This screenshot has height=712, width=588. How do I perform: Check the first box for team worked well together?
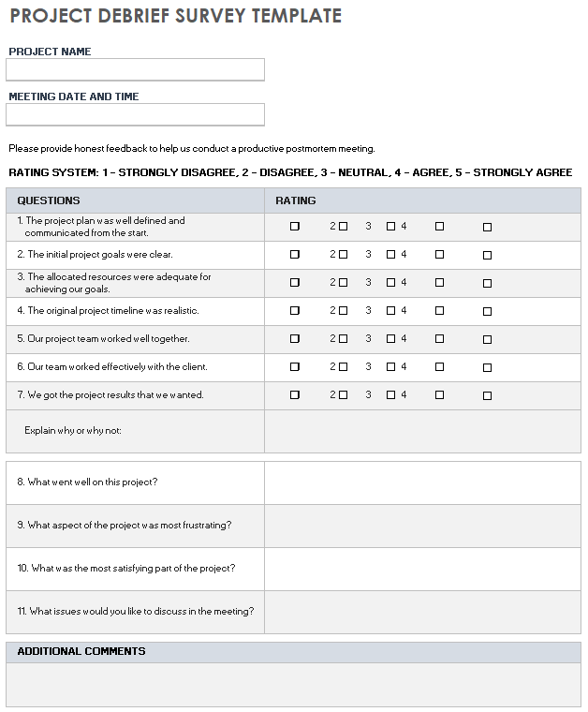[295, 339]
